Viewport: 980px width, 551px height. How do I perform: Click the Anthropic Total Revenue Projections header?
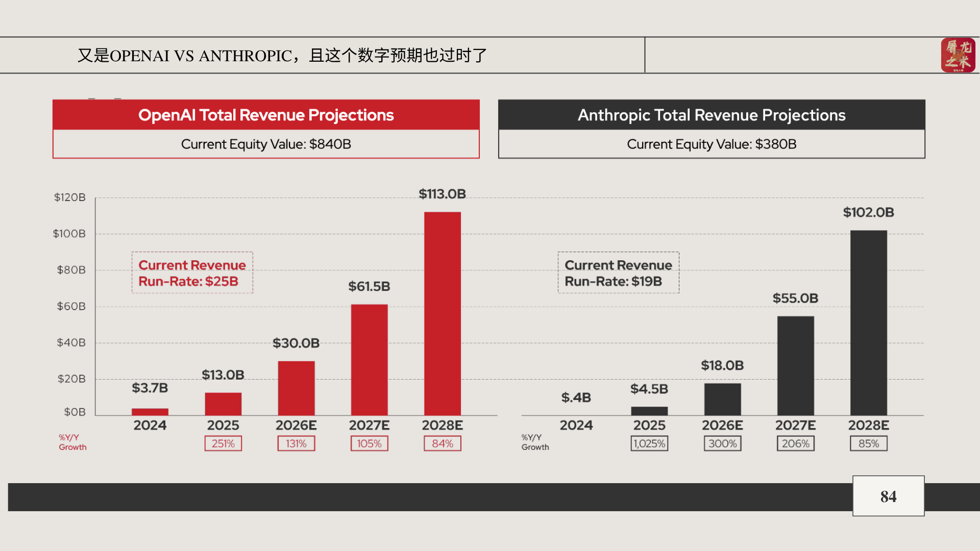712,115
